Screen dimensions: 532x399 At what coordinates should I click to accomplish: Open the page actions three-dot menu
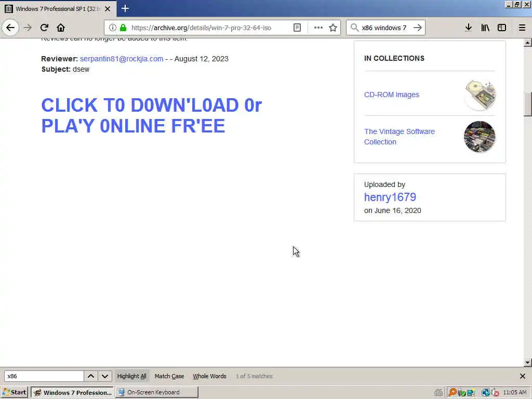point(318,28)
